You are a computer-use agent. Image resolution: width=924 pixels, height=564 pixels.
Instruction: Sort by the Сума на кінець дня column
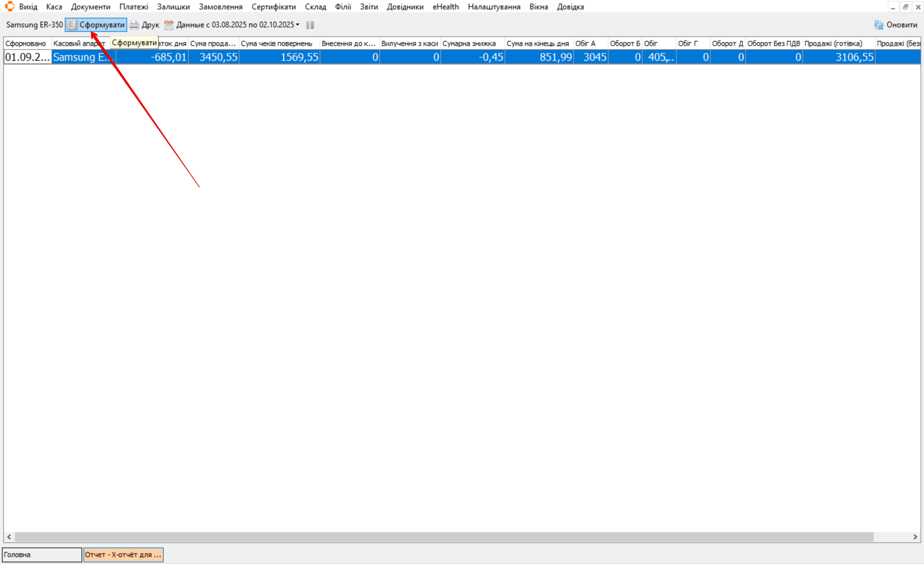pos(538,44)
